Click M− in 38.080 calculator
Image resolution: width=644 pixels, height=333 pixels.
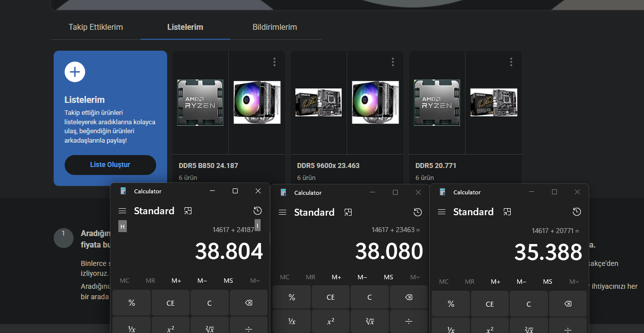(x=363, y=277)
